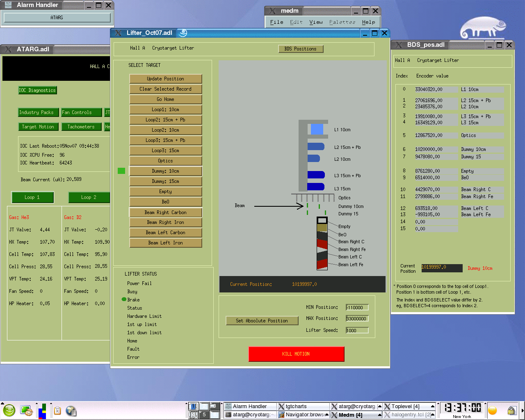Expand the Navigator:browser taskbar group arrow

(326, 415)
